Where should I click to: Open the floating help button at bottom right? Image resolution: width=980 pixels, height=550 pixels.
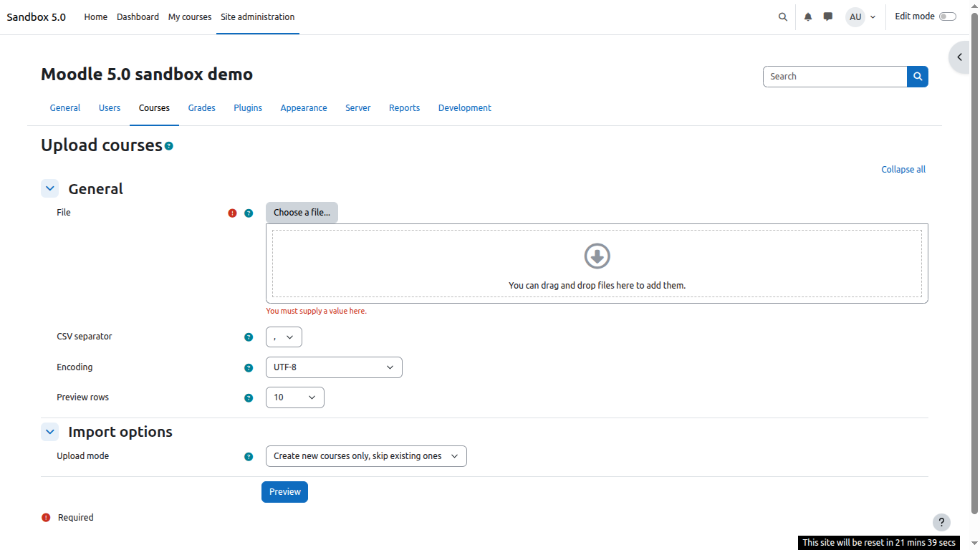tap(941, 522)
